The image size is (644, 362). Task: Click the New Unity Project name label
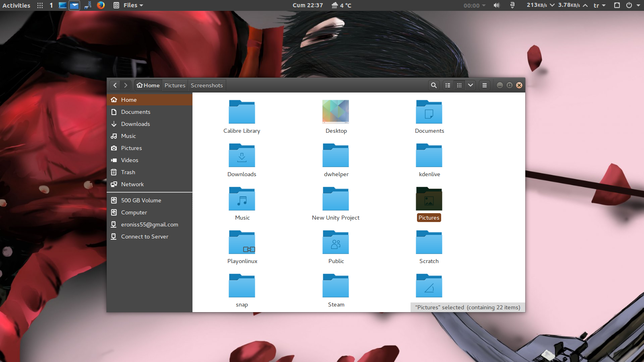[336, 218]
